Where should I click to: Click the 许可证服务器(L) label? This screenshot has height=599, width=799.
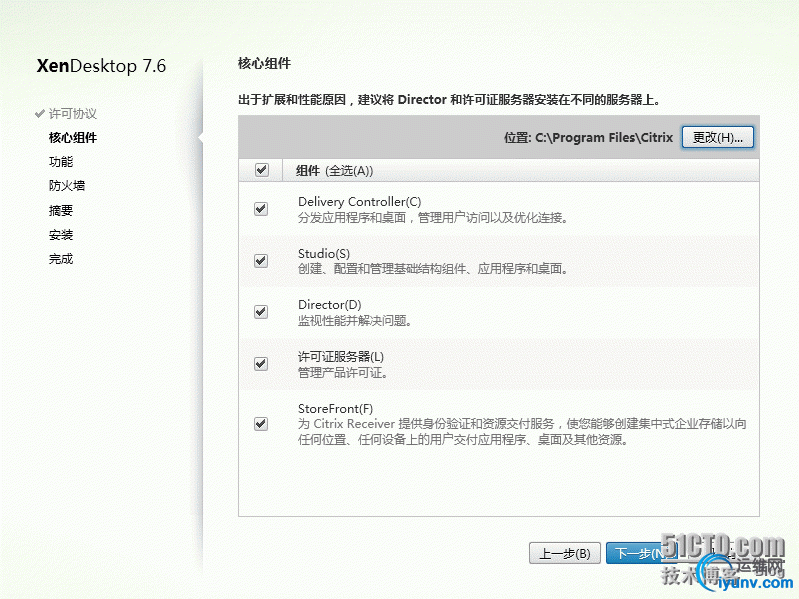tap(341, 357)
